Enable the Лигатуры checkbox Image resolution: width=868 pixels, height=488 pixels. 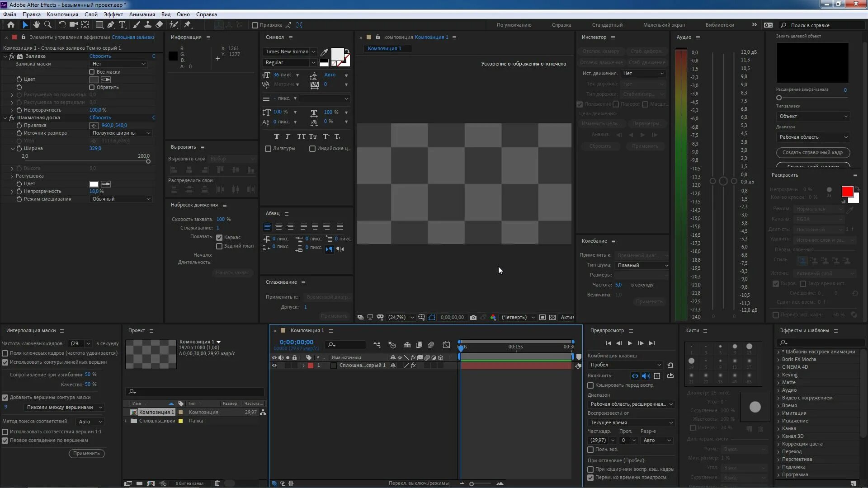coord(268,149)
